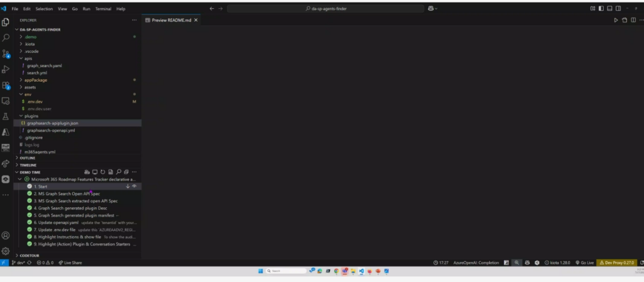
Task: Open the Explorer view in activity bar
Action: point(6,22)
